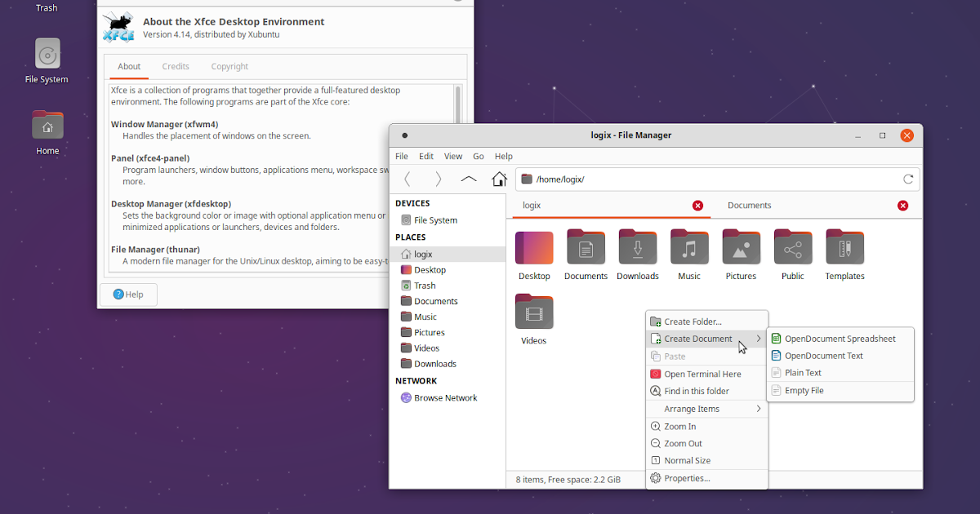Select Documents in Places sidebar
Screen dimensions: 980x514
pyautogui.click(x=448, y=301)
